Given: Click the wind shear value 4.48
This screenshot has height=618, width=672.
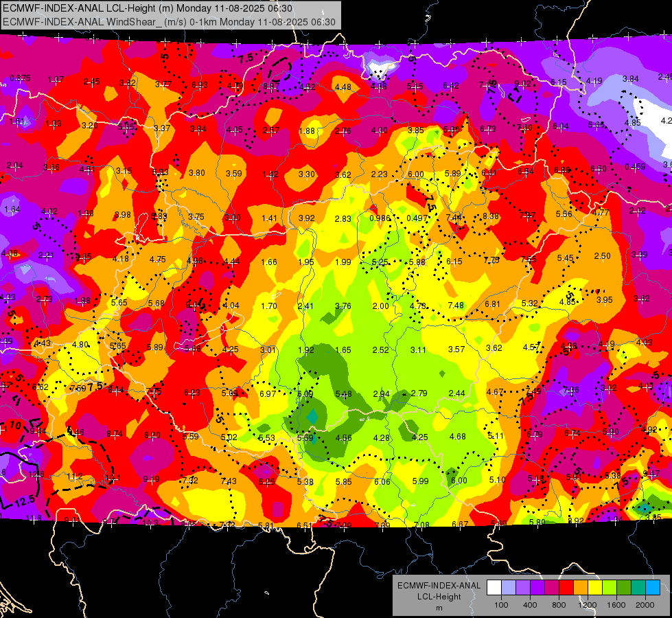Looking at the screenshot, I should (343, 87).
